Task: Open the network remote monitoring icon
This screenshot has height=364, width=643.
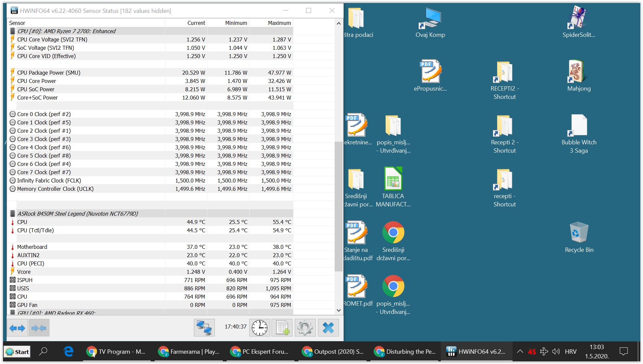Action: coord(204,328)
